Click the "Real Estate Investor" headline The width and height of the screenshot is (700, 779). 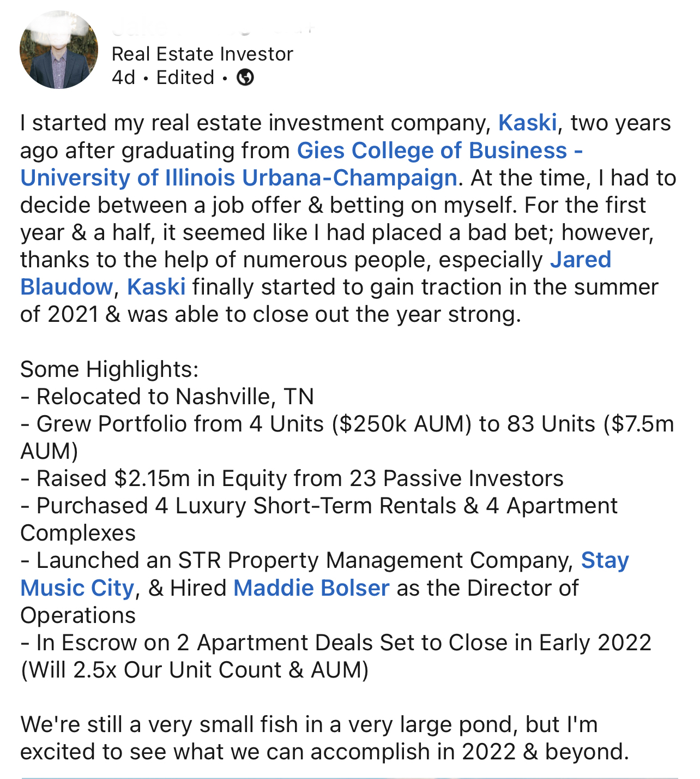tap(202, 54)
